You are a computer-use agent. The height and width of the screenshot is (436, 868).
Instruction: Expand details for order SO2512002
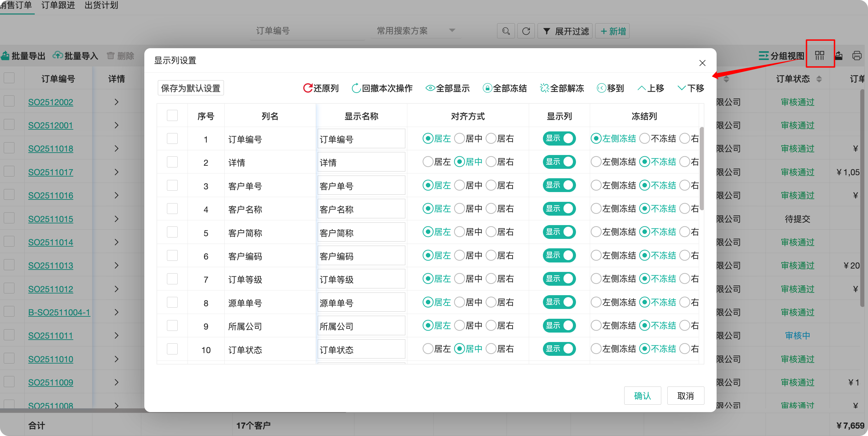[116, 102]
